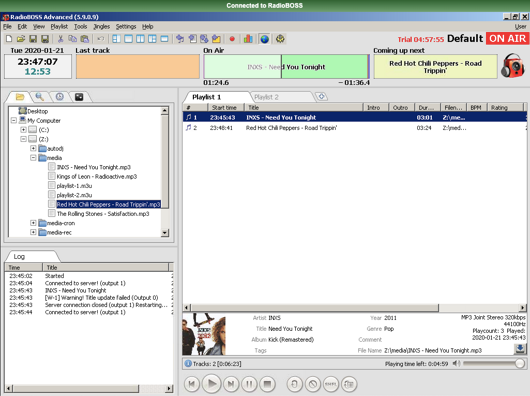Toggle the Shuffle round button
Screen dimensions: 530x396
331,384
